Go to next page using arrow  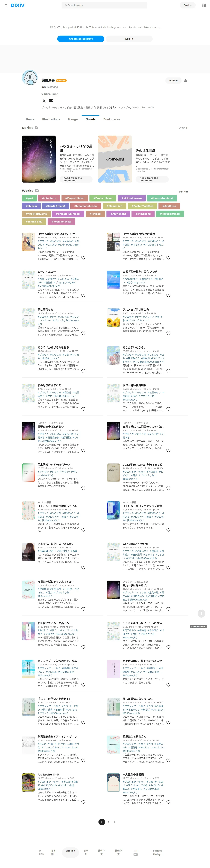coord(115,822)
